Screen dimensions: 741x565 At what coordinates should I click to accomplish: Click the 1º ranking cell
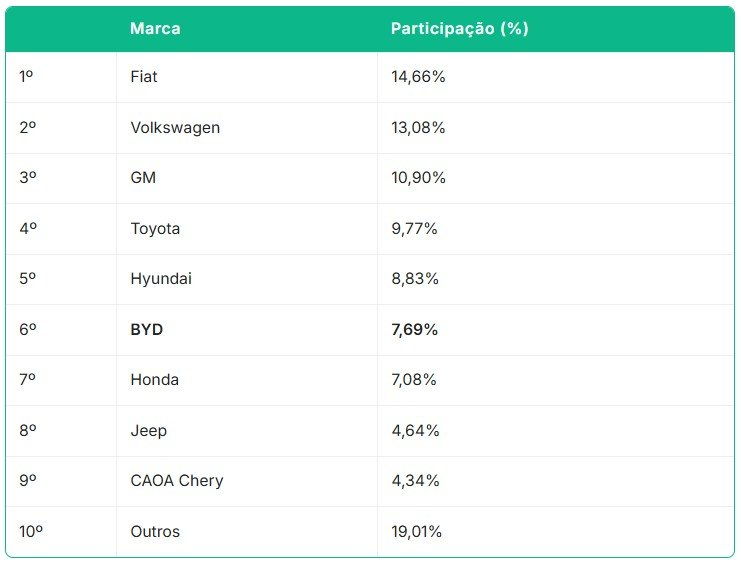(x=26, y=76)
